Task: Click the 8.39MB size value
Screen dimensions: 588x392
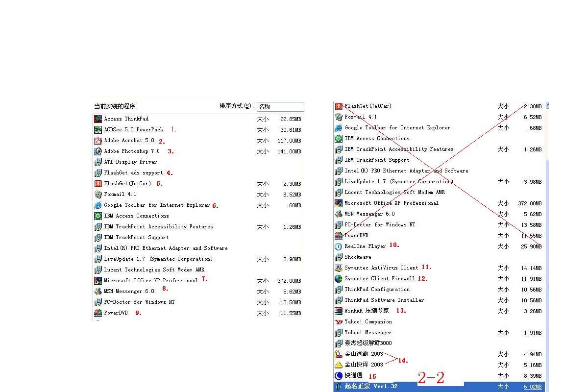Action: (x=533, y=376)
